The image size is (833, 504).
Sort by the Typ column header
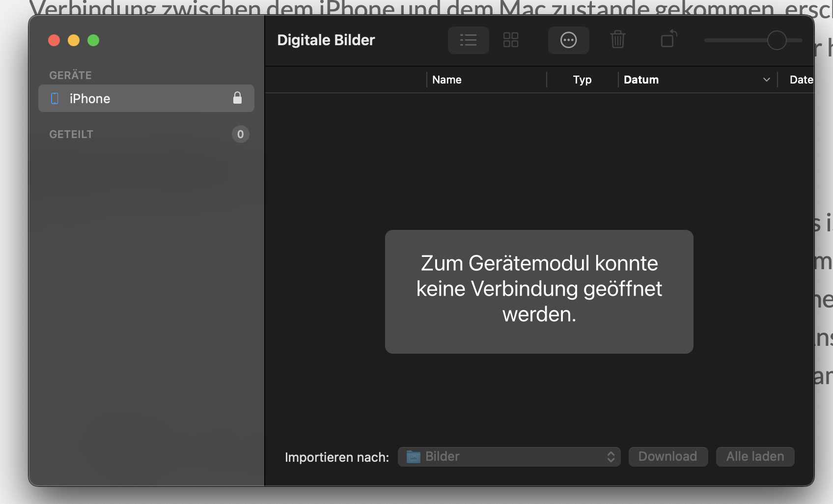(582, 80)
